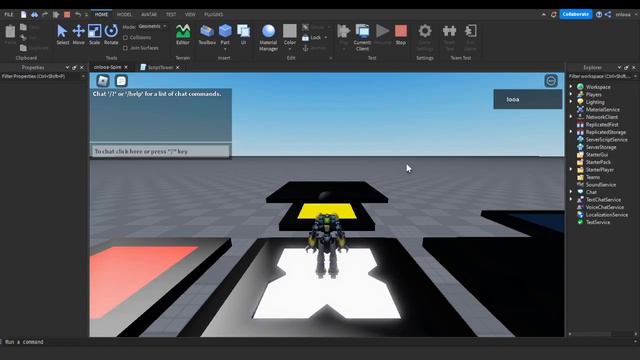
Task: Stop the play test
Action: click(401, 34)
